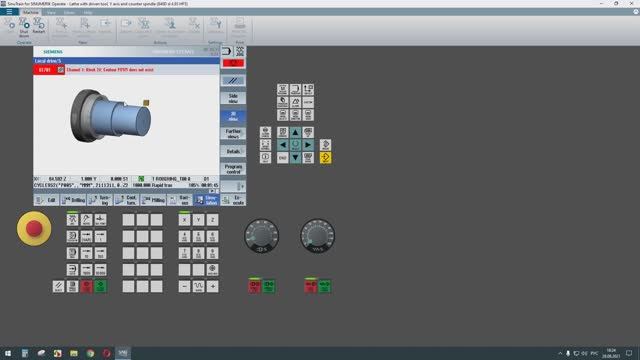Click the cursor left arrow key
640x360 pixels.
click(282, 145)
